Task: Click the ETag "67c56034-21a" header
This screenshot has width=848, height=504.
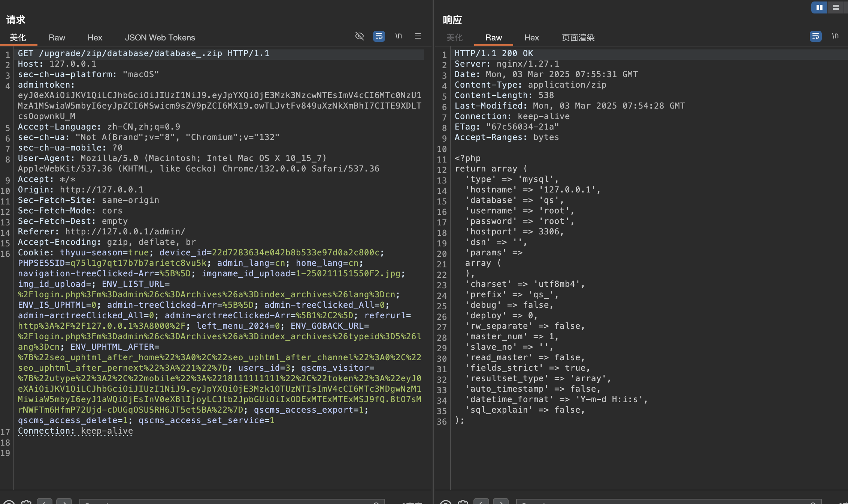Action: click(507, 127)
